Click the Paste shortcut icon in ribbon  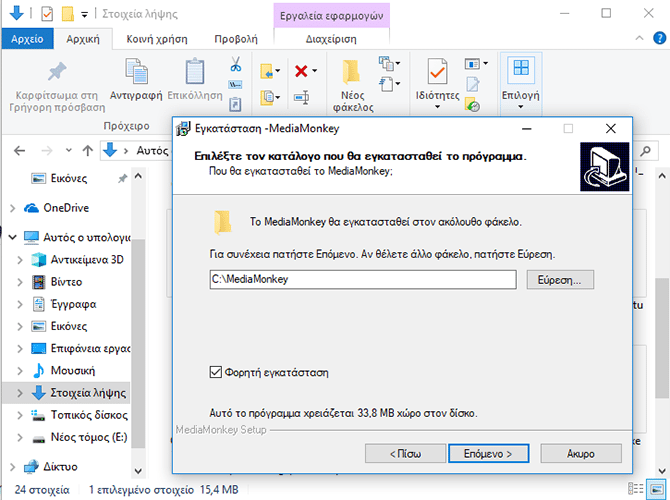coord(235,104)
